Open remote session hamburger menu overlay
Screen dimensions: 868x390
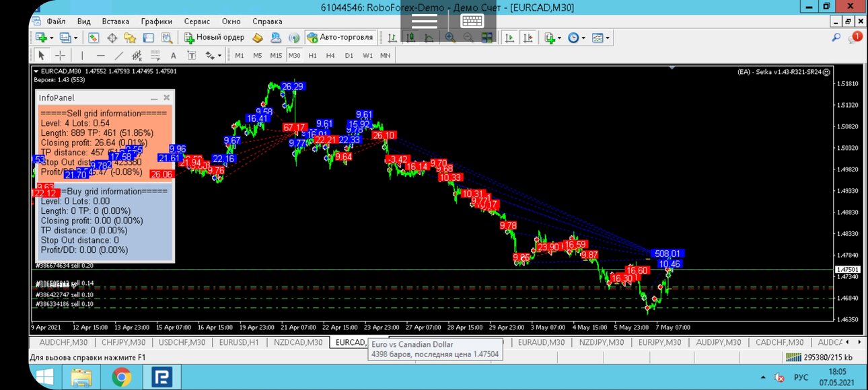[424, 22]
